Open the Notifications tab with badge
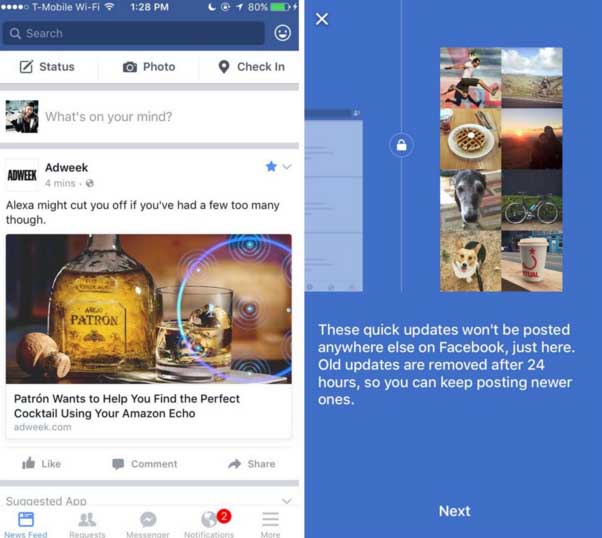 [x=209, y=524]
